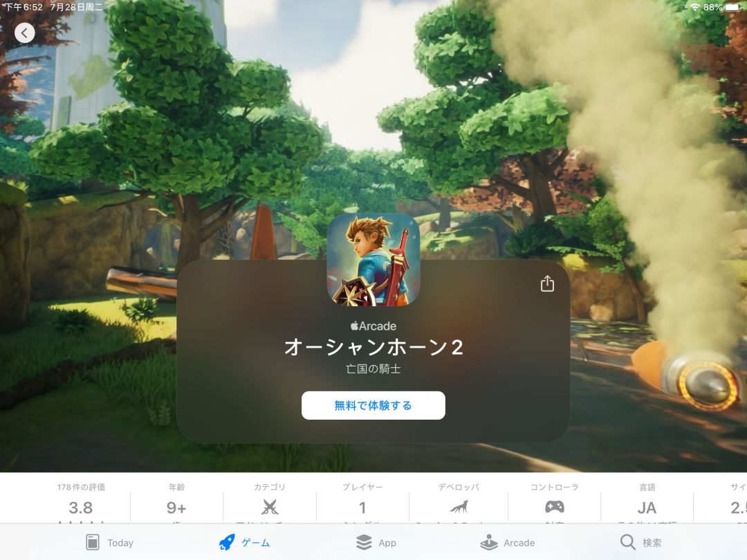Tap the 178件の評価 label
This screenshot has width=747, height=560.
tap(81, 487)
